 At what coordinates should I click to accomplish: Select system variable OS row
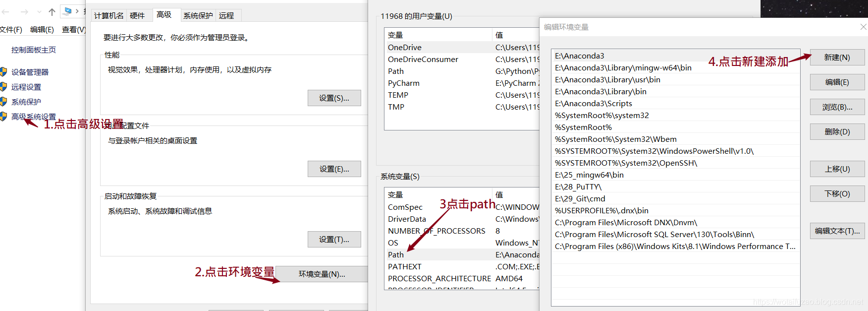pyautogui.click(x=462, y=243)
